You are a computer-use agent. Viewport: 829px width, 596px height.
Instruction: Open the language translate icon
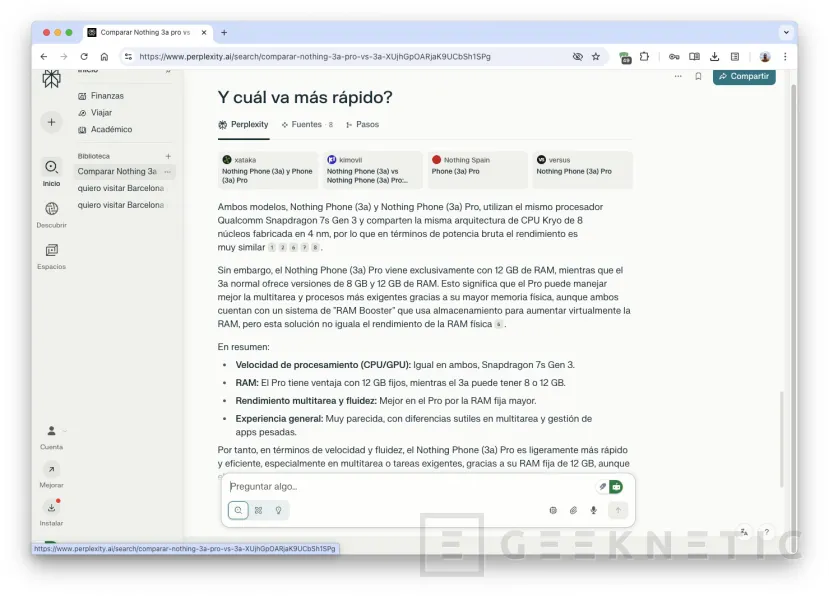[x=744, y=532]
